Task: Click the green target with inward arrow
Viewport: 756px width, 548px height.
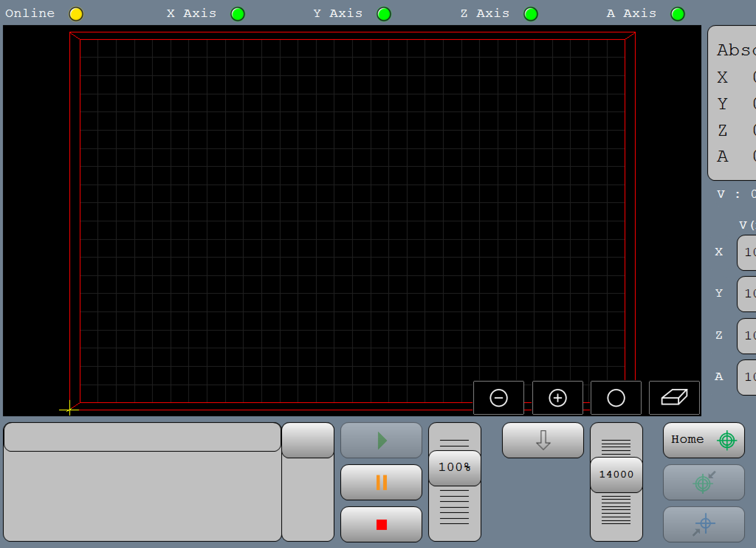Action: pos(704,482)
